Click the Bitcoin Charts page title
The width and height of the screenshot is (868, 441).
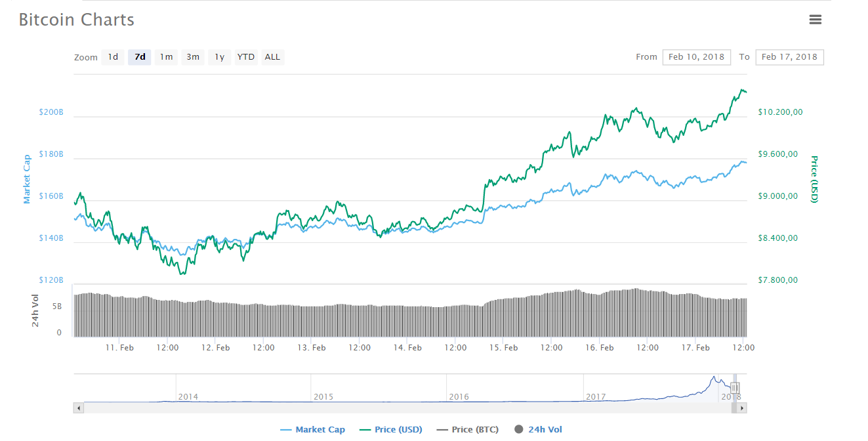click(76, 20)
